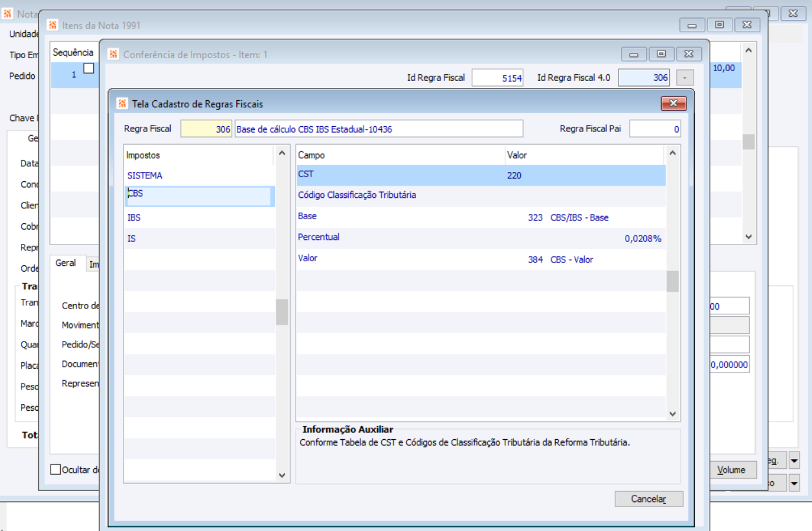The image size is (812, 531).
Task: Click the Regra Fiscal description field
Action: coord(379,129)
